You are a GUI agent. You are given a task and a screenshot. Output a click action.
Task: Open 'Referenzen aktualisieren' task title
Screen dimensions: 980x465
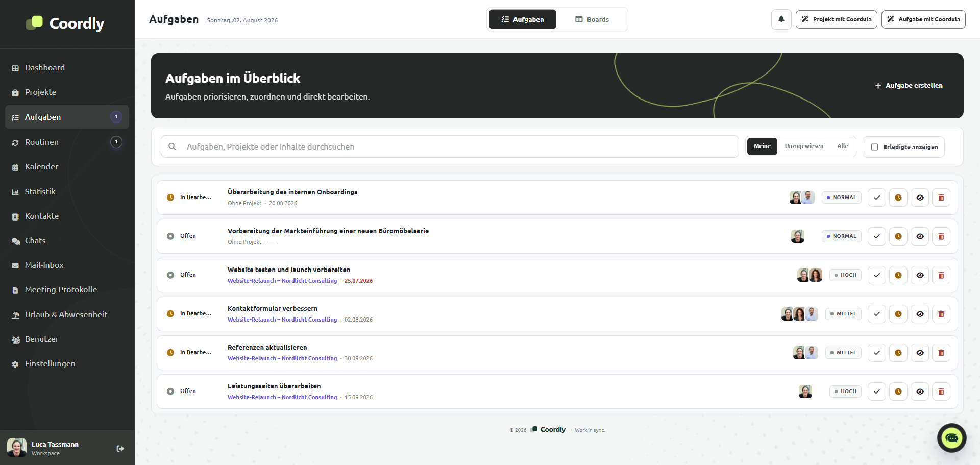(267, 348)
